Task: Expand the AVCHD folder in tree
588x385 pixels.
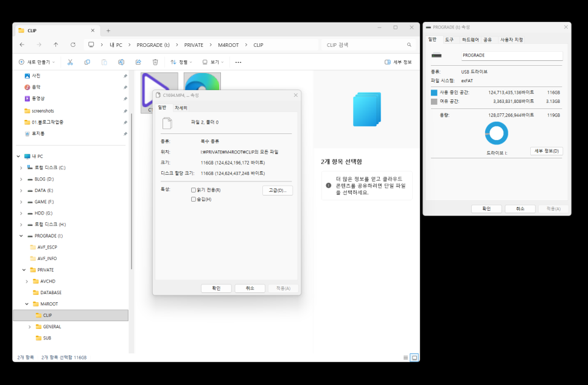Action: (x=27, y=281)
